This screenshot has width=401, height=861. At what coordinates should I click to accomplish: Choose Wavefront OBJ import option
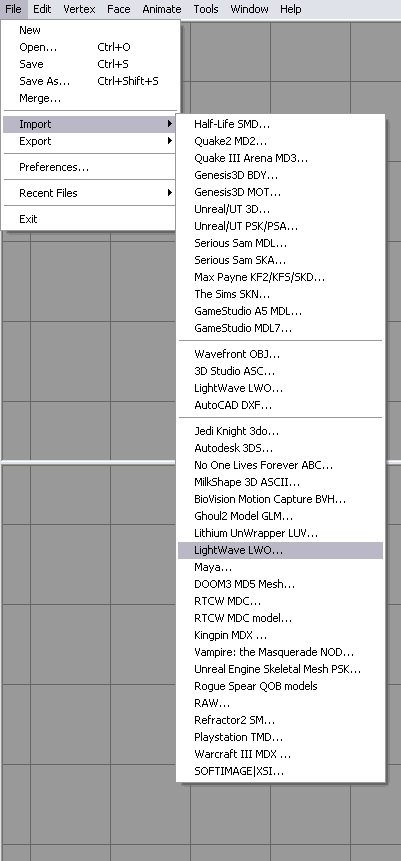280,354
